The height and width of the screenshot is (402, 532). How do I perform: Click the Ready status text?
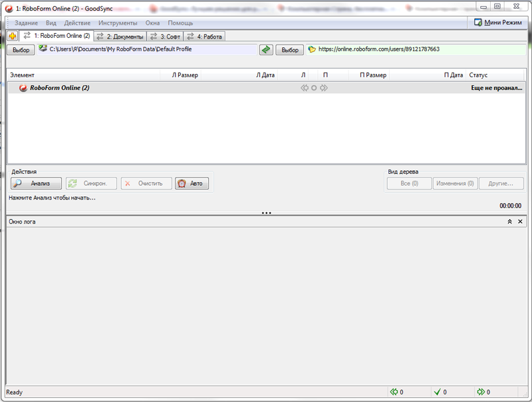click(x=14, y=392)
